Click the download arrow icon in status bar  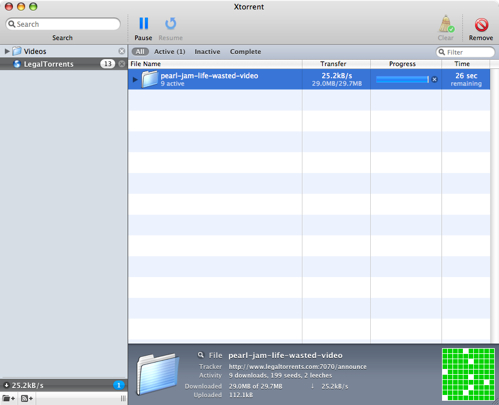tap(6, 385)
